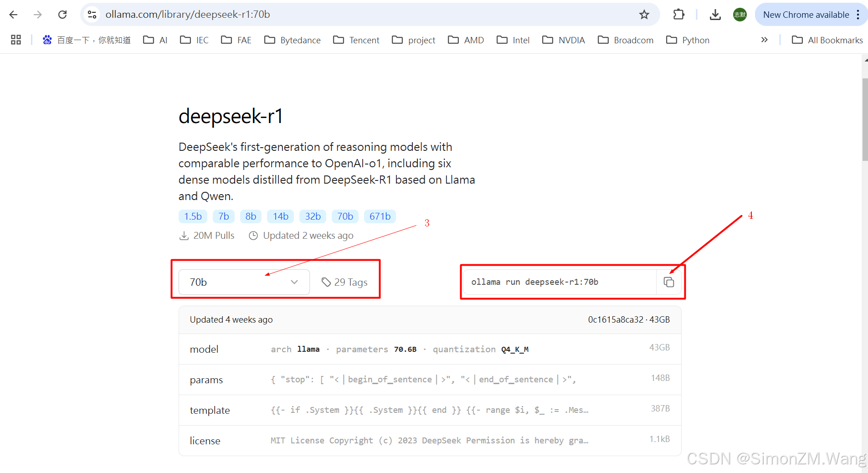Open the Python bookmark folder
The width and height of the screenshot is (868, 473).
[688, 40]
